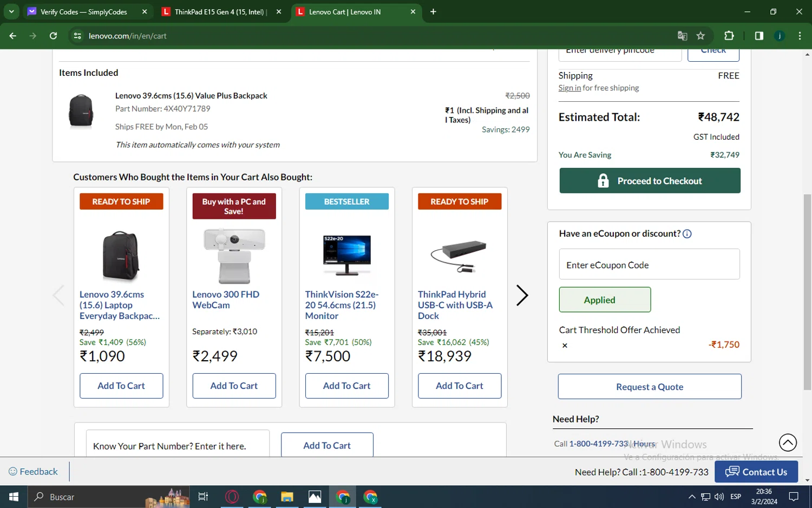Viewport: 812px width, 508px height.
Task: Open the Photos app in the taskbar
Action: pos(315,497)
